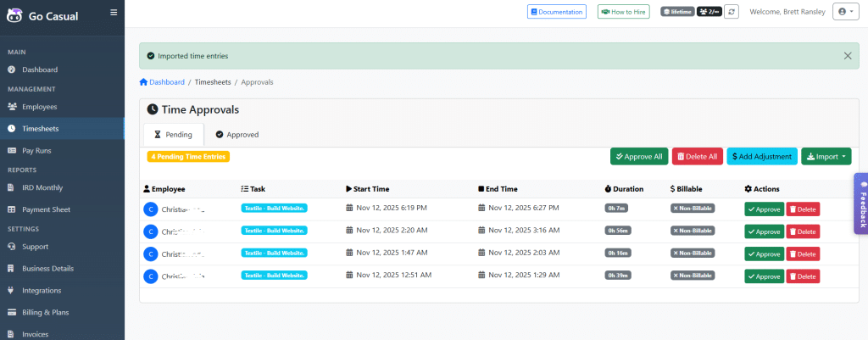Go to Pay Runs in sidebar
The width and height of the screenshot is (868, 340).
38,151
